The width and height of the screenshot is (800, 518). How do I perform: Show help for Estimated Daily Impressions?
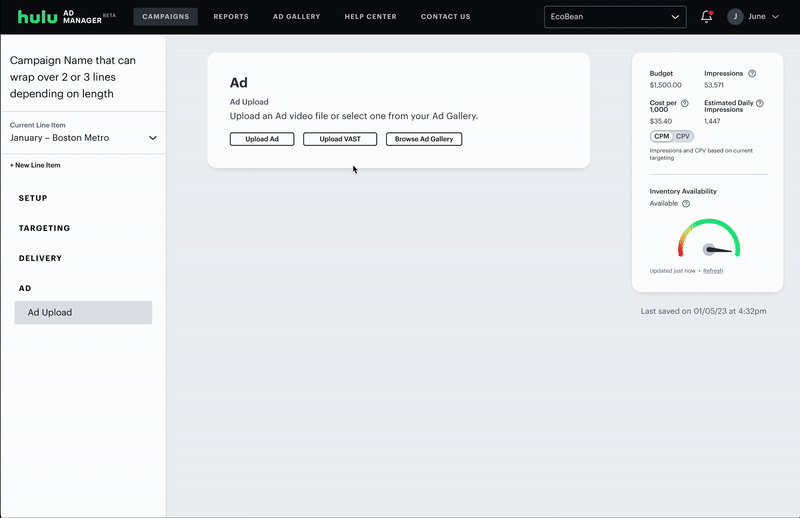(x=759, y=103)
